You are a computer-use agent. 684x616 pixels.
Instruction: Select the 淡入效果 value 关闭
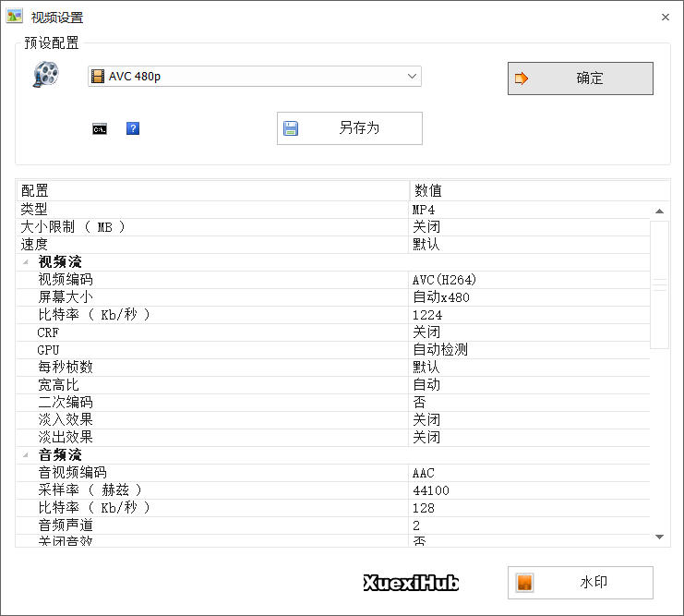coord(426,420)
